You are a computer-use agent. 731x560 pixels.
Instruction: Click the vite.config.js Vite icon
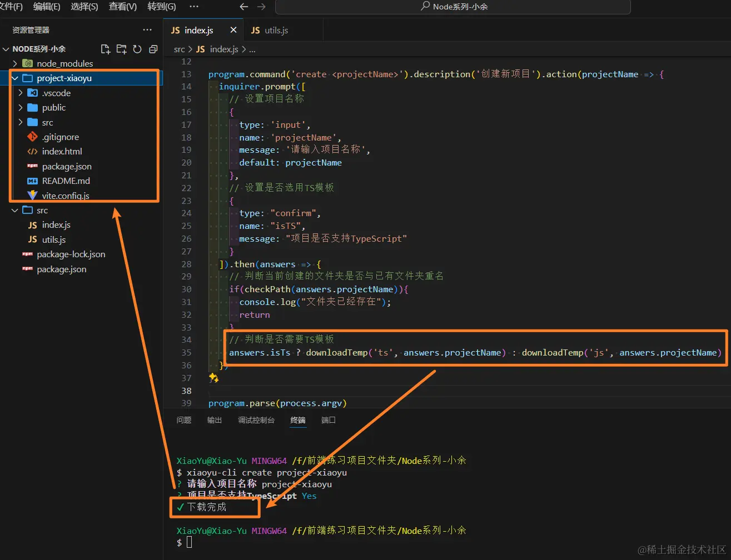click(32, 195)
